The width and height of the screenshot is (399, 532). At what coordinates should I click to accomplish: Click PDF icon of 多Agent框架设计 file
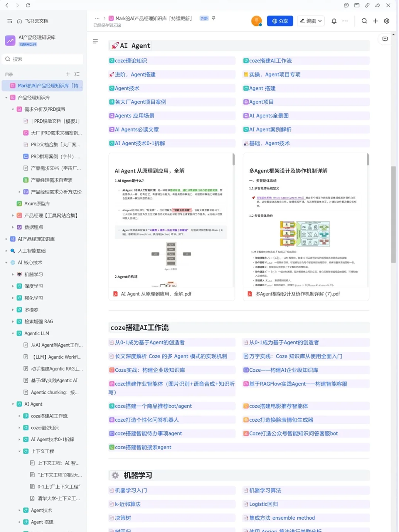(250, 294)
